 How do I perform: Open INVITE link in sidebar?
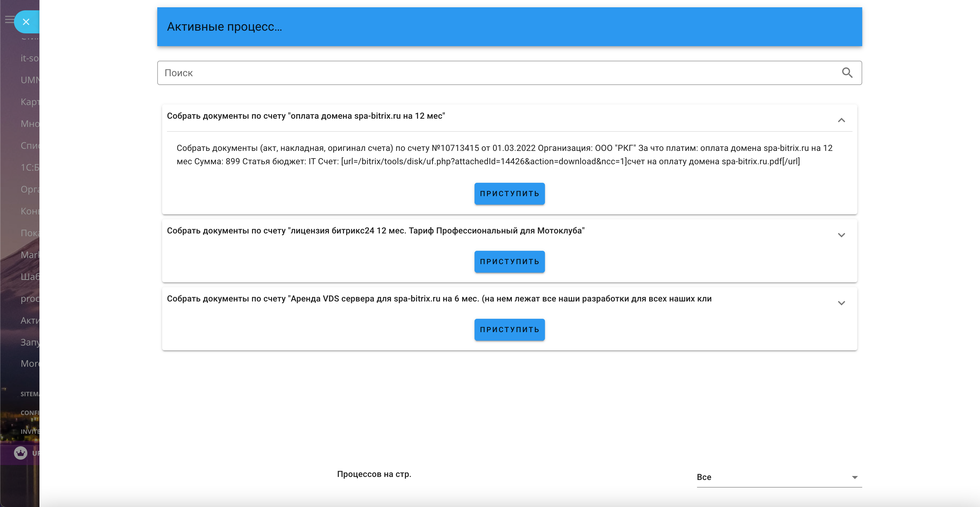30,431
